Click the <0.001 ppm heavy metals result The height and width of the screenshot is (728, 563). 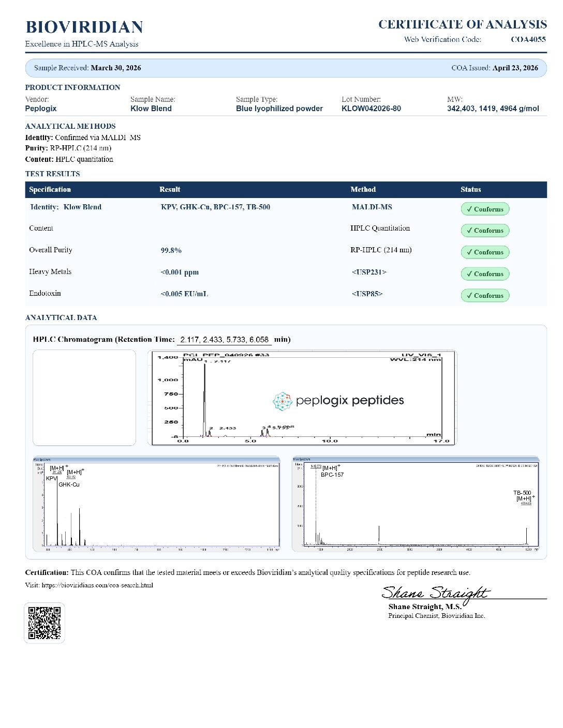(180, 272)
